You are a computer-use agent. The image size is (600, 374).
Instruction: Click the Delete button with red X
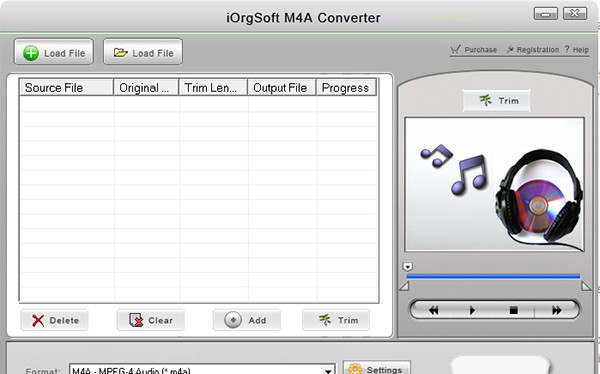tap(54, 320)
